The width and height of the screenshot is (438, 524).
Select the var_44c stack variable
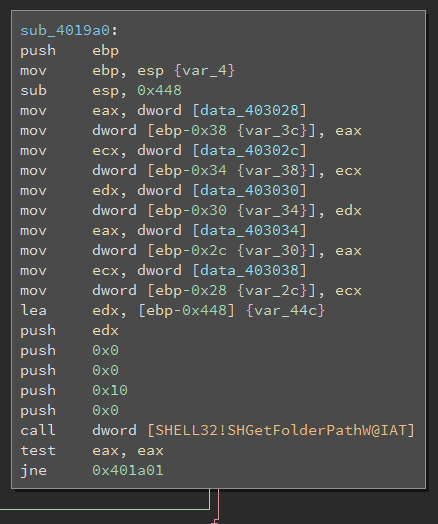(x=285, y=311)
